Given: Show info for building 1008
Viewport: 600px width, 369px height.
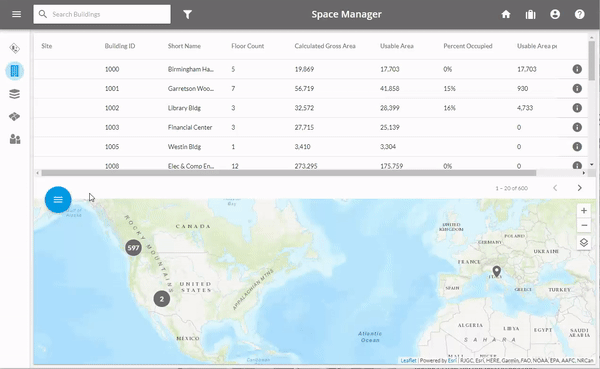Looking at the screenshot, I should point(577,165).
